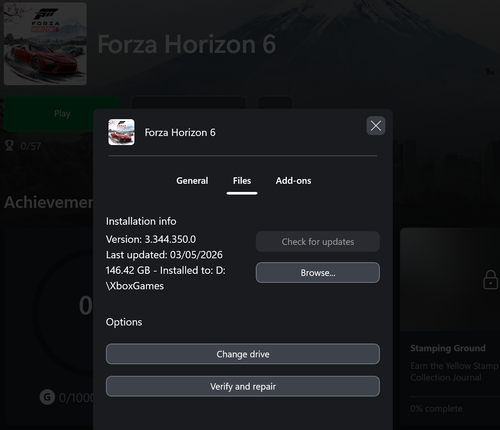Click the Gamerscore G icon

(47, 397)
